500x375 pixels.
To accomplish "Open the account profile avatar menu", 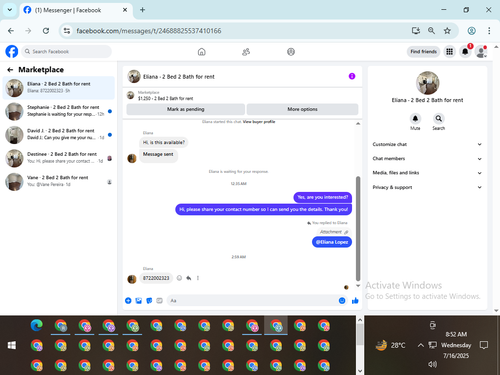I will (x=481, y=52).
